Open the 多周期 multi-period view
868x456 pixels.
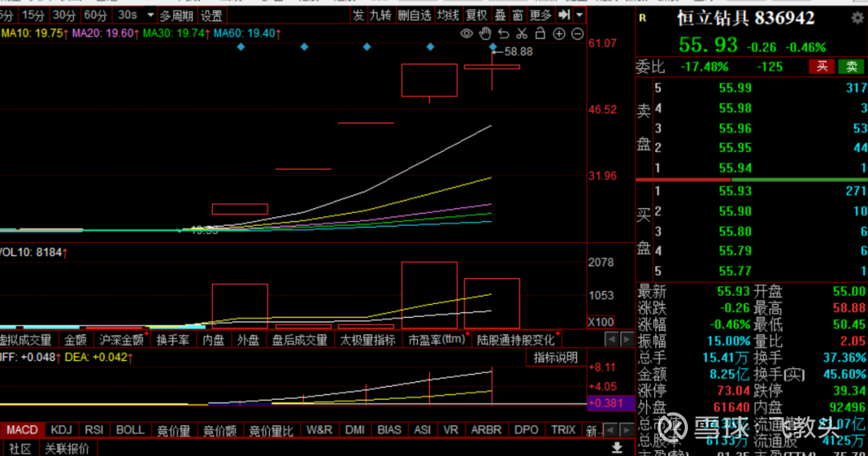176,15
